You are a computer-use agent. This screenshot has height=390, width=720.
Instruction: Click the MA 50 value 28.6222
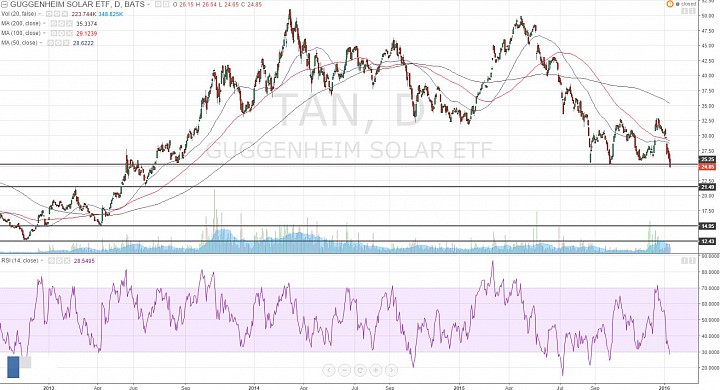(83, 43)
